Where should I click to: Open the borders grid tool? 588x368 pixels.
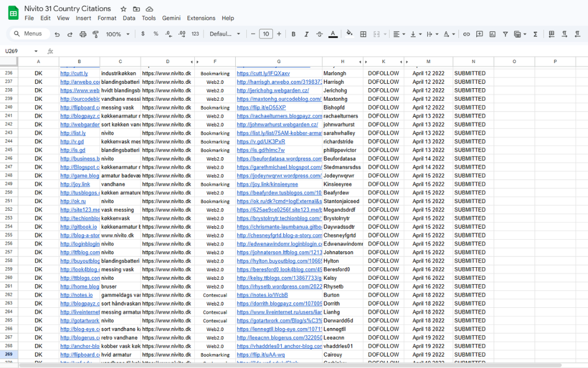point(363,34)
